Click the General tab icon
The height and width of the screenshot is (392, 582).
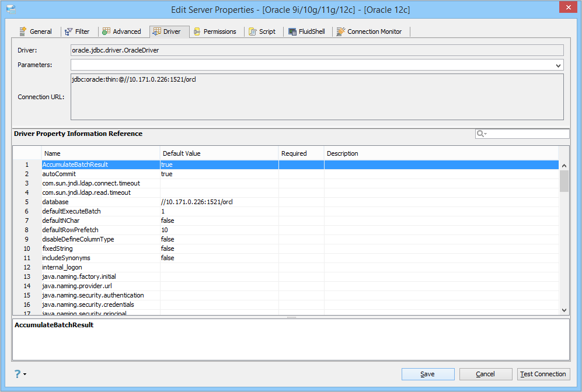[23, 32]
